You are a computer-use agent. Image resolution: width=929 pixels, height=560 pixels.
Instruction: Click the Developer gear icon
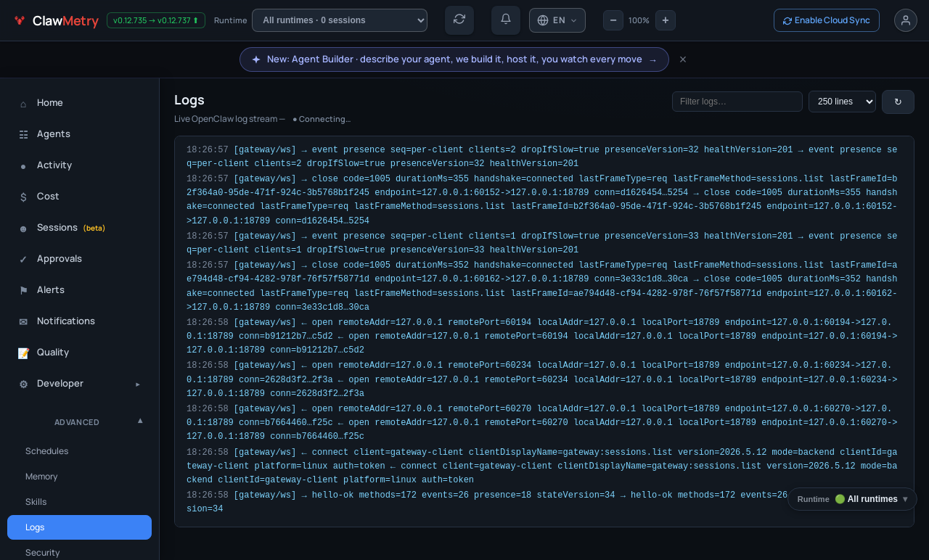point(23,384)
